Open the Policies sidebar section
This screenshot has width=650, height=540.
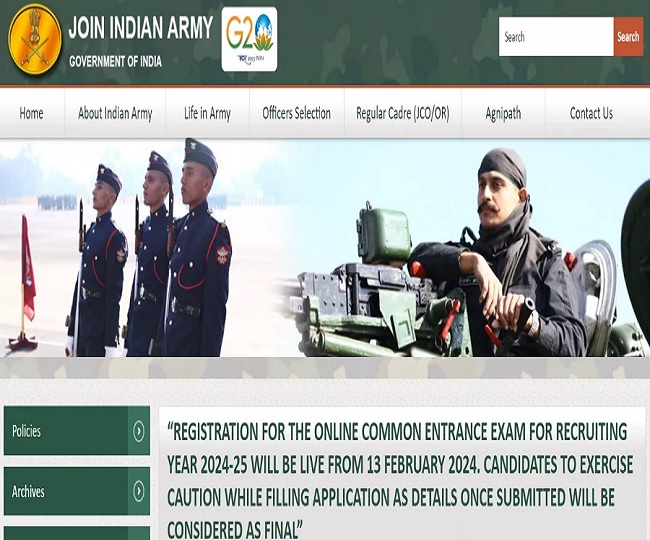click(x=66, y=431)
